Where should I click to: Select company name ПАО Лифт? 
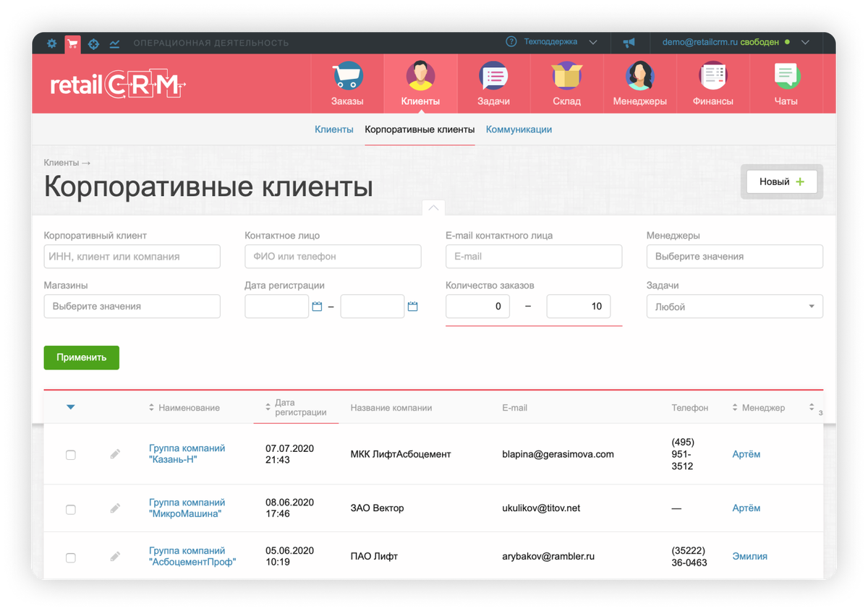(x=374, y=556)
